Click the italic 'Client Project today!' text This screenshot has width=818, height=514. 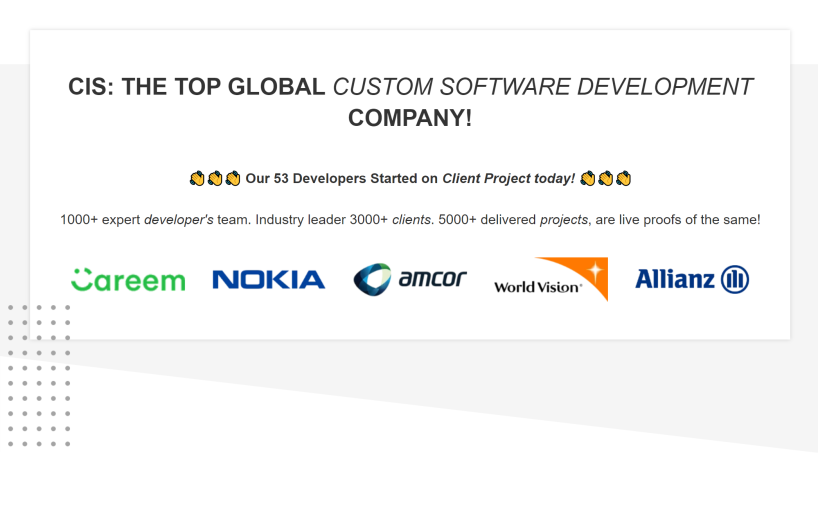click(509, 178)
